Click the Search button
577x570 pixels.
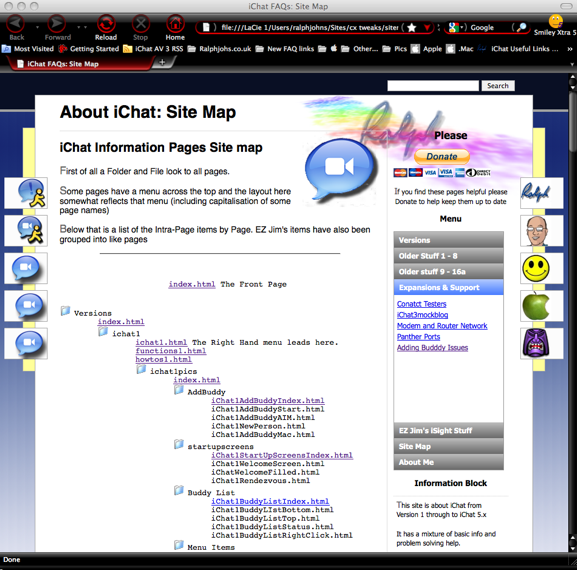point(498,86)
